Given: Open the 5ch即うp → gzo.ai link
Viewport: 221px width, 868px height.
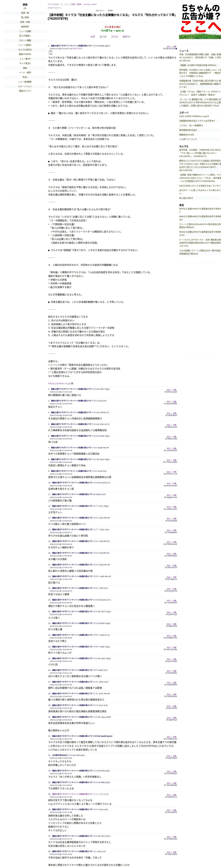Looking at the screenshot, I should 113,31.
